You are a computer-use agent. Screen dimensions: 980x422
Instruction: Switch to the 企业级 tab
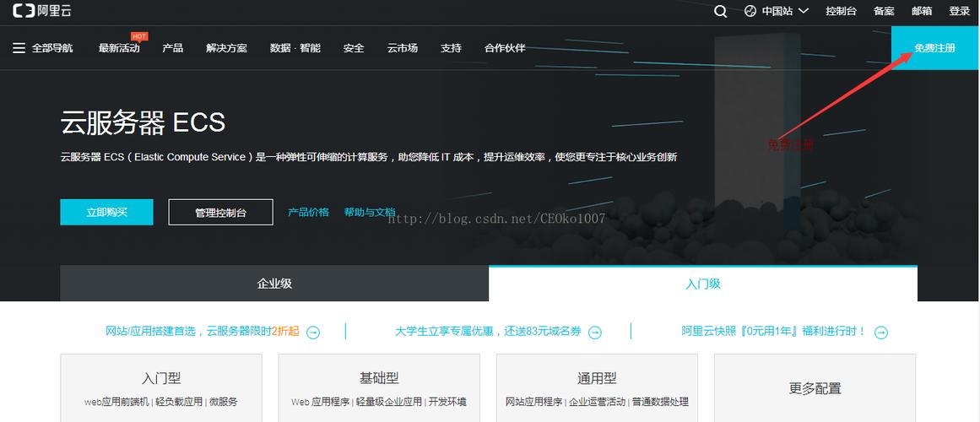pos(274,284)
